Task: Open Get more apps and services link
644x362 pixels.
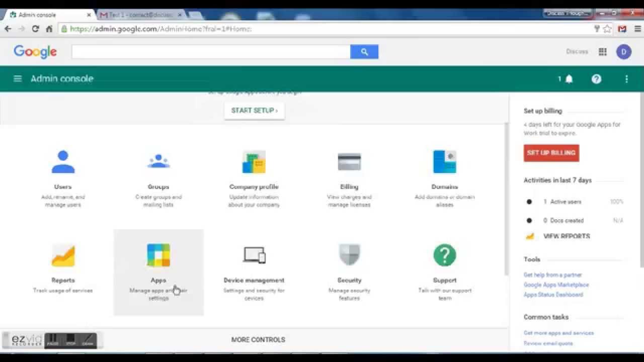Action: click(558, 333)
